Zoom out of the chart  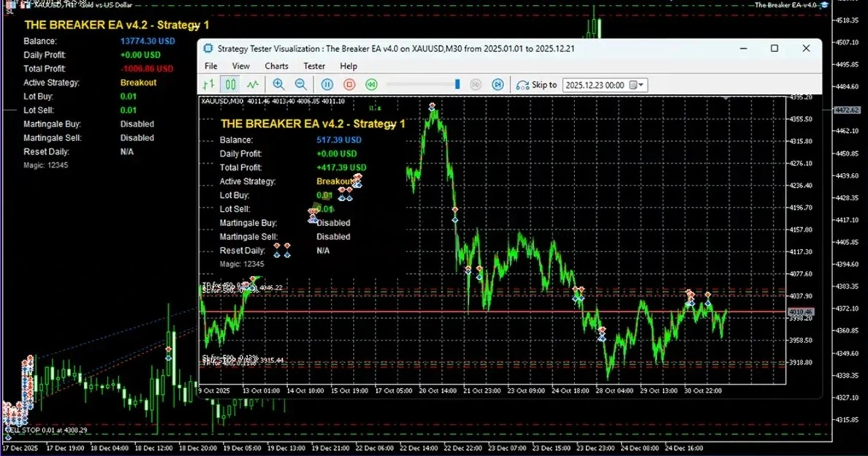[x=300, y=85]
